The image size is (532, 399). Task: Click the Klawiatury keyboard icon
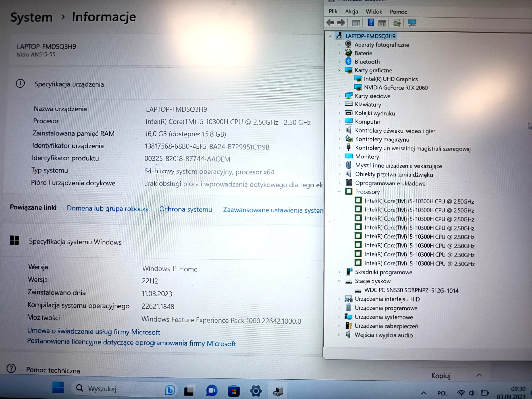click(x=348, y=104)
